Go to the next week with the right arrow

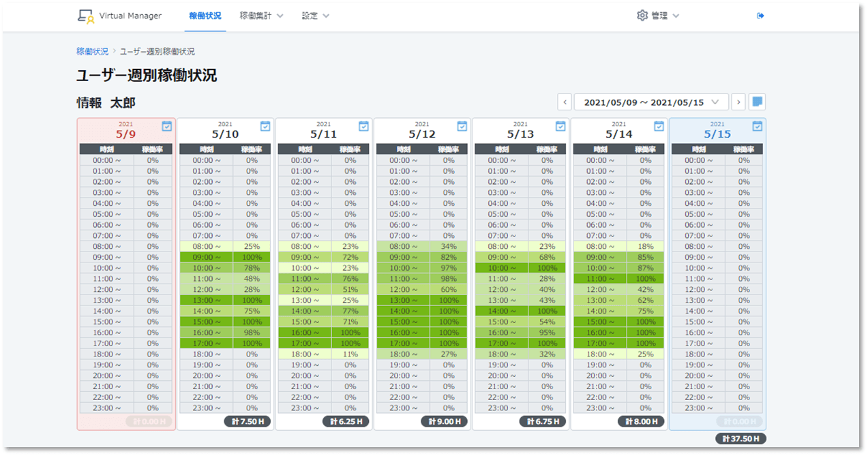738,101
